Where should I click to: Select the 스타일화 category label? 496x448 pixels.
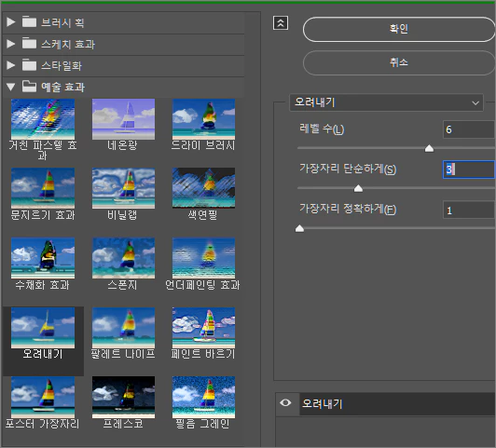[x=62, y=65]
